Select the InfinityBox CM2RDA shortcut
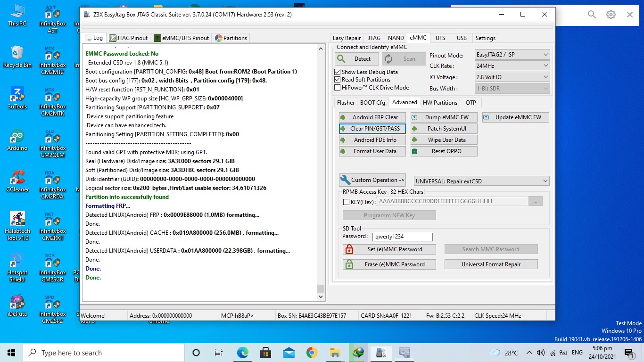The height and width of the screenshot is (362, 644). tap(52, 185)
